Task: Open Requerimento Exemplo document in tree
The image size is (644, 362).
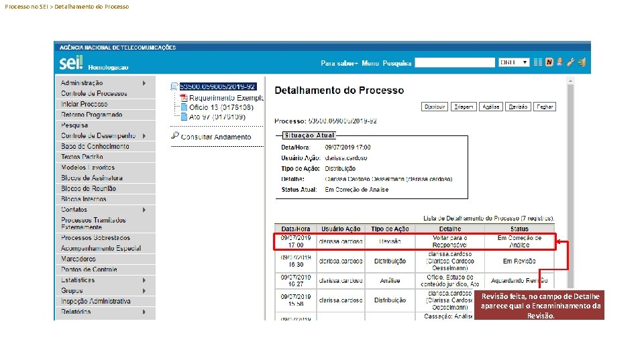Action: 226,98
